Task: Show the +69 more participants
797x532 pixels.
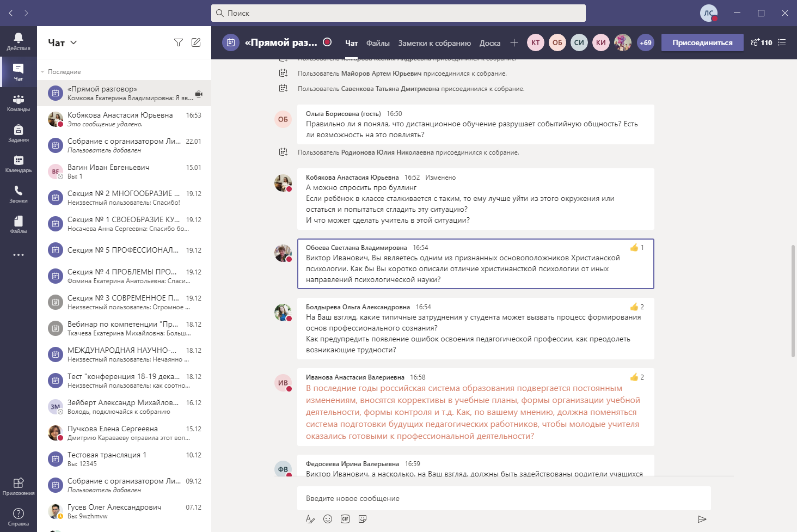Action: [x=645, y=42]
